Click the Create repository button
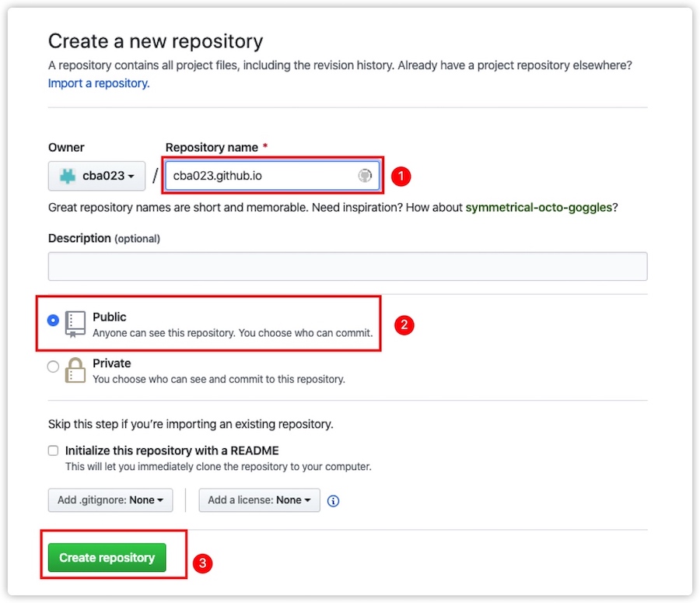The image size is (700, 603). (107, 557)
